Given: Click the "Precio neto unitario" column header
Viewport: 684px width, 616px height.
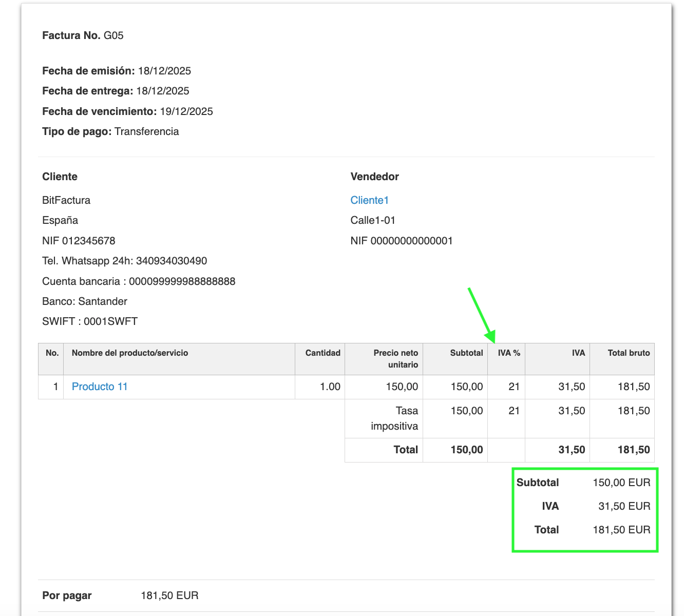Looking at the screenshot, I should click(x=395, y=359).
